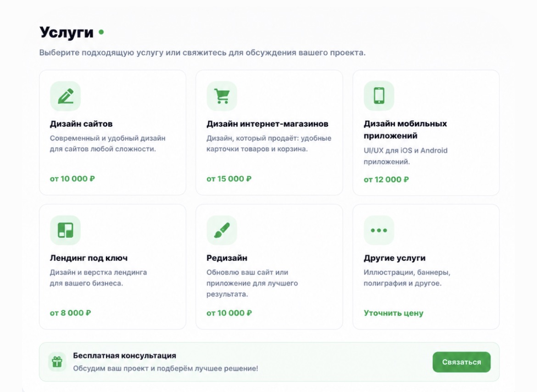Open the Другие услуги card title
Screen dimensions: 537x392
pos(395,258)
